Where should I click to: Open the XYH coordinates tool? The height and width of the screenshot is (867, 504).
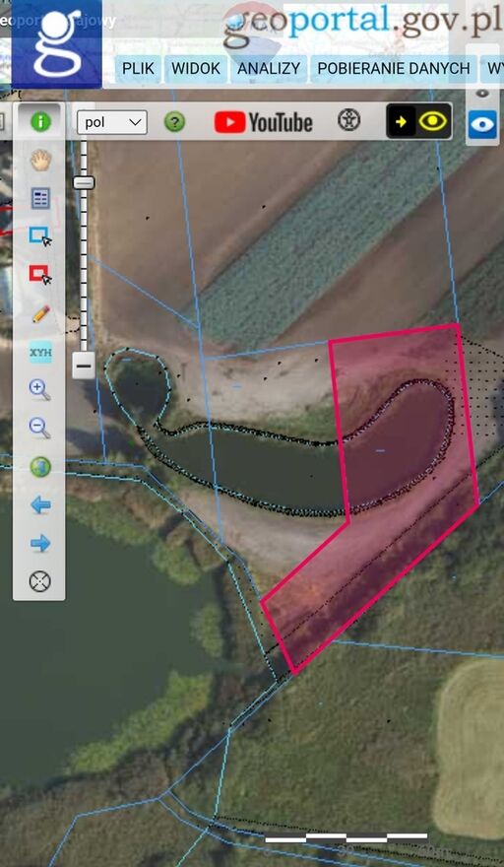point(40,352)
